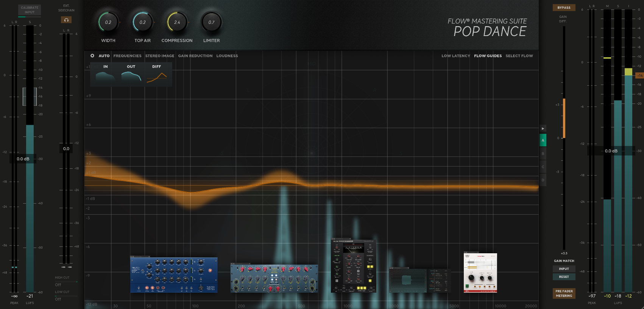The height and width of the screenshot is (309, 644).
Task: Click the CALIBRATE INPUT button
Action: click(x=30, y=10)
